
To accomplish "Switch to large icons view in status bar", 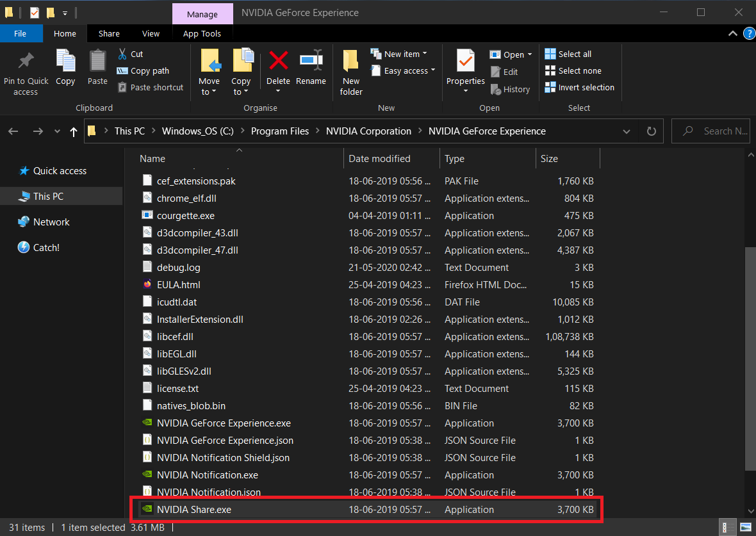I will click(x=745, y=527).
